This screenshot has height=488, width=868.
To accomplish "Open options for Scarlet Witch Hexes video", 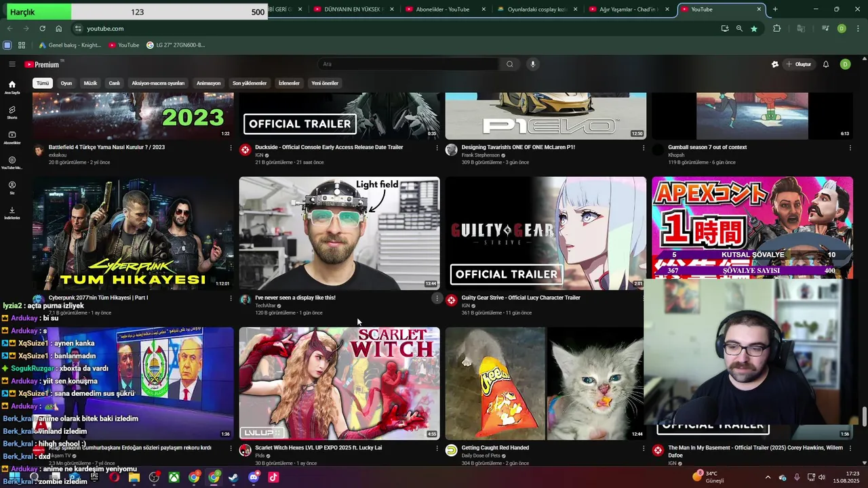I will click(437, 448).
